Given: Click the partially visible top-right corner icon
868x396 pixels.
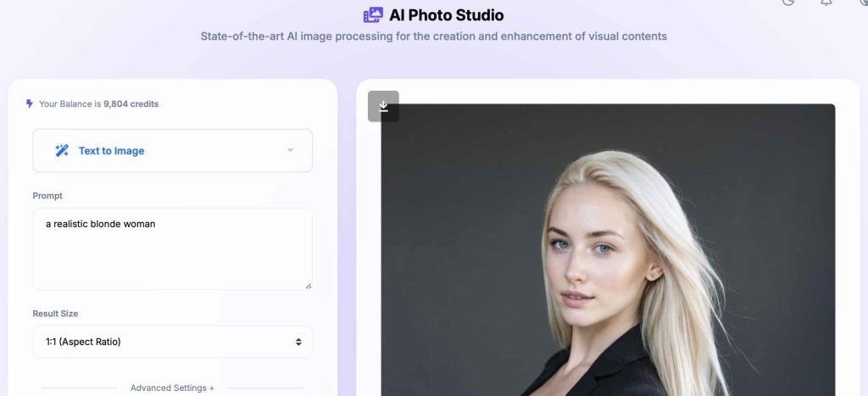Looking at the screenshot, I should [862, 3].
